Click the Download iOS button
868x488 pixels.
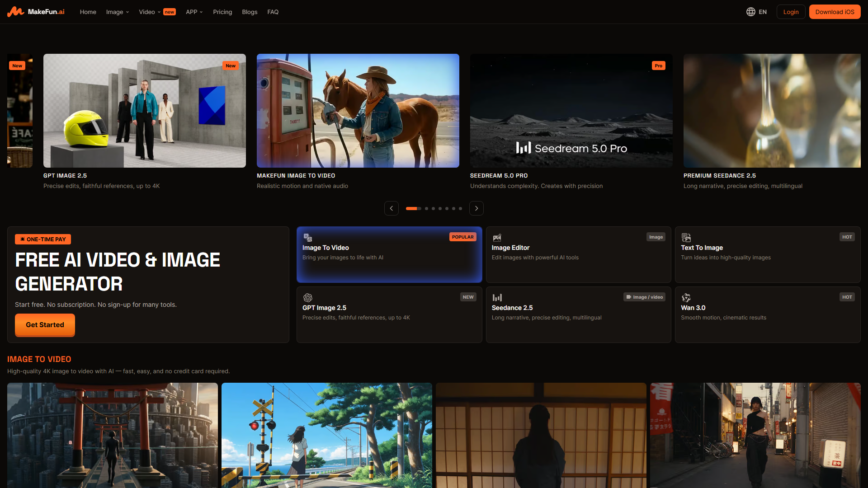pos(835,12)
